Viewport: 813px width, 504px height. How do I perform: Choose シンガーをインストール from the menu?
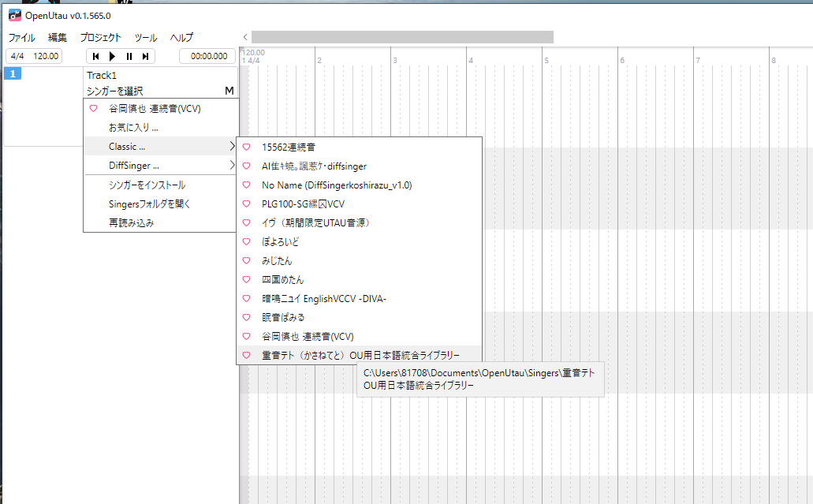147,185
